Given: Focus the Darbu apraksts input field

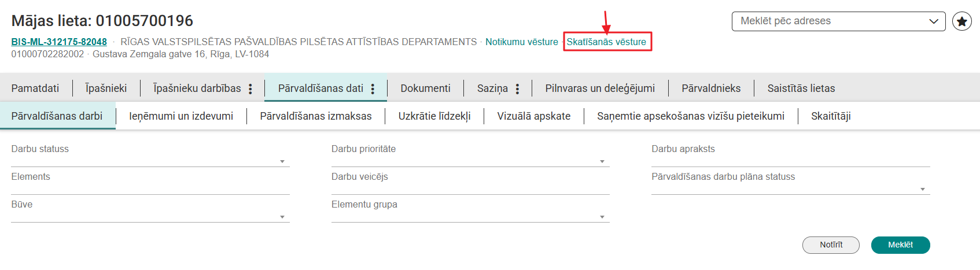Looking at the screenshot, I should tap(791, 161).
